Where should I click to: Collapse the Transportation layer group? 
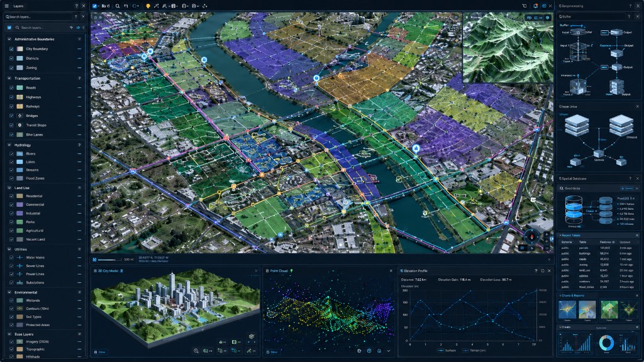click(9, 78)
